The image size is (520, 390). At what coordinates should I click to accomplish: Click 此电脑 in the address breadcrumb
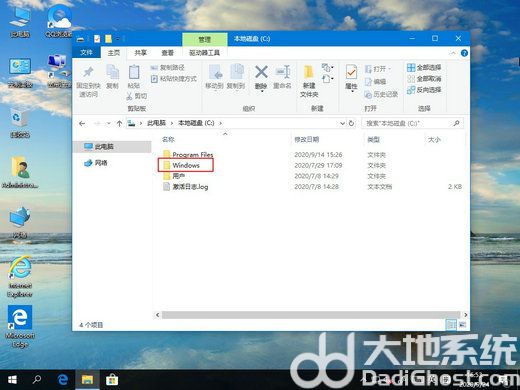(156, 123)
